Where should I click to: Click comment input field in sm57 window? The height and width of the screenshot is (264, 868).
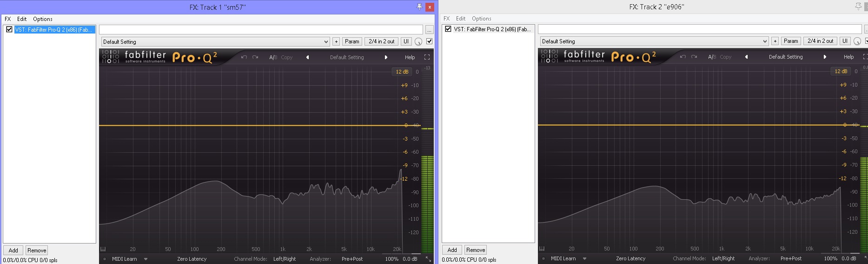[x=261, y=29]
